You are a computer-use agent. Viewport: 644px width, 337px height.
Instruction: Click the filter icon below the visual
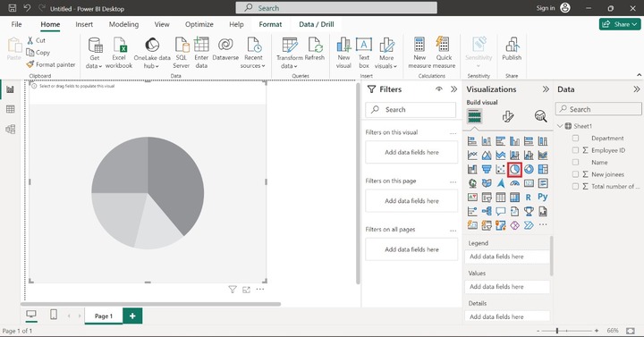coord(233,290)
